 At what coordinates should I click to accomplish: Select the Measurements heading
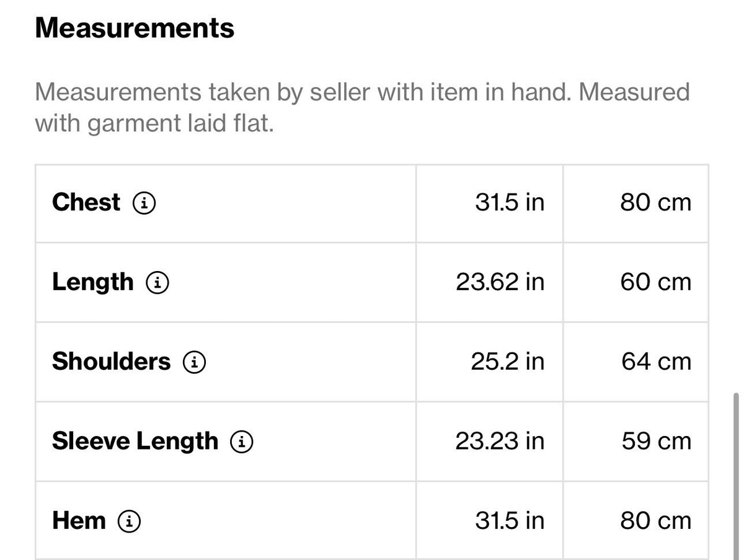click(x=135, y=29)
